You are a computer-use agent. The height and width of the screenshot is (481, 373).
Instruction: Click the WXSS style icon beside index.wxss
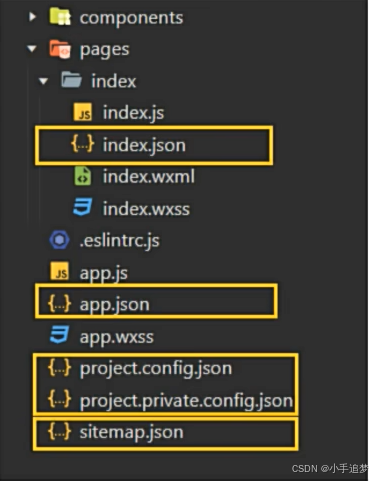(83, 207)
